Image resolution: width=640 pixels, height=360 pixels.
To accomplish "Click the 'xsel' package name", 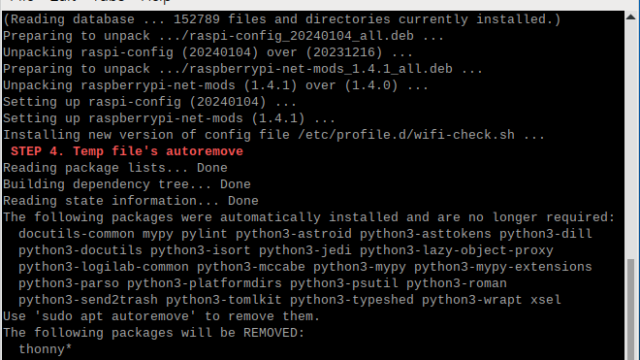I will coord(546,300).
